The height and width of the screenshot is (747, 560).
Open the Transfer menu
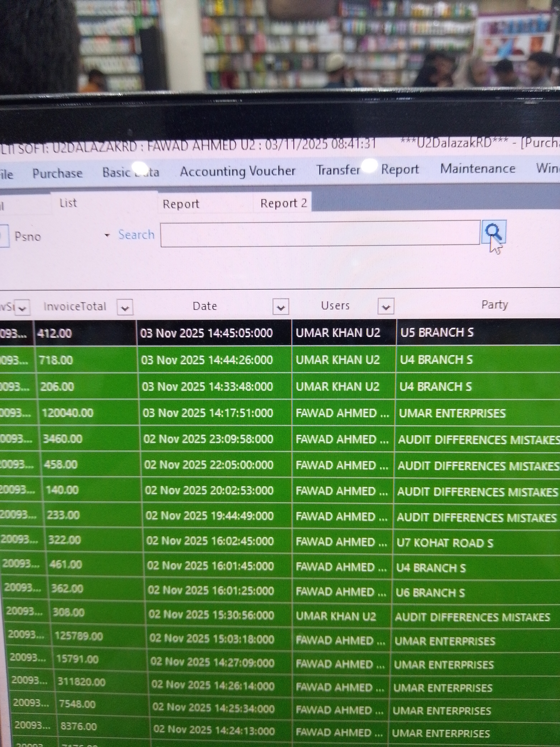point(338,170)
